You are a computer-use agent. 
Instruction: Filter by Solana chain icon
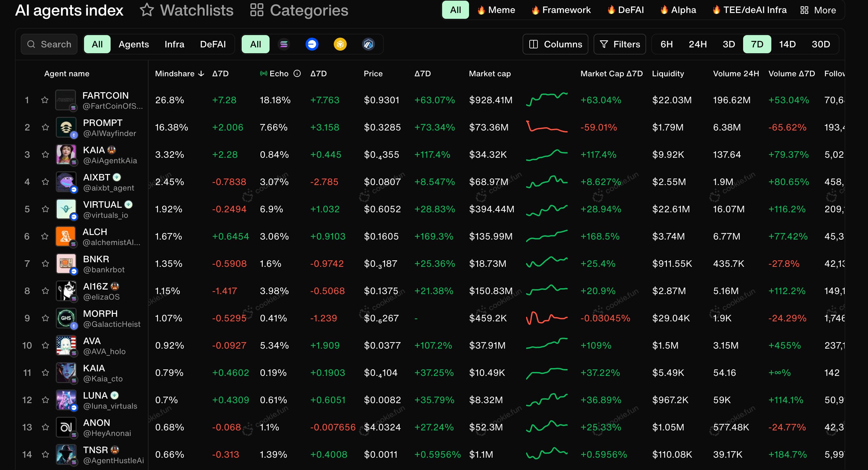pos(284,44)
